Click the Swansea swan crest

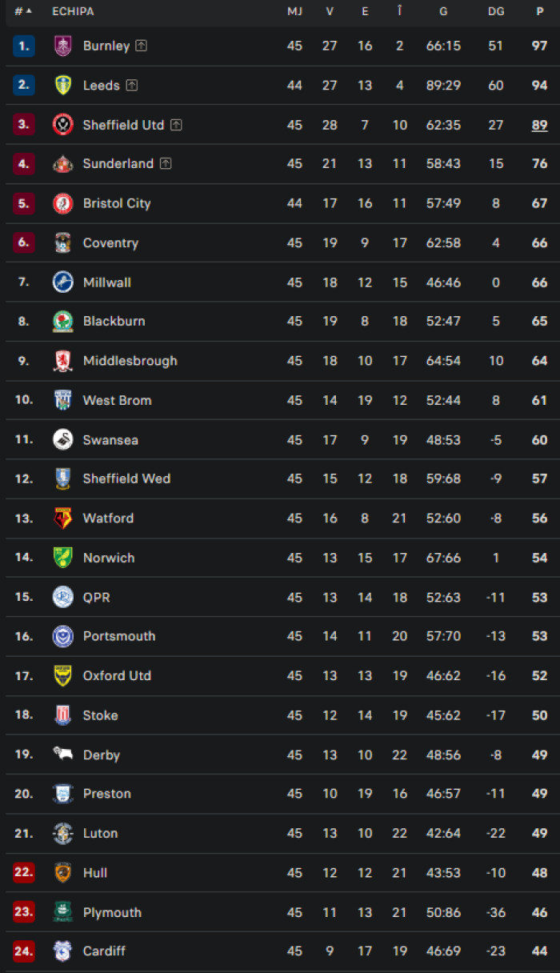[62, 439]
